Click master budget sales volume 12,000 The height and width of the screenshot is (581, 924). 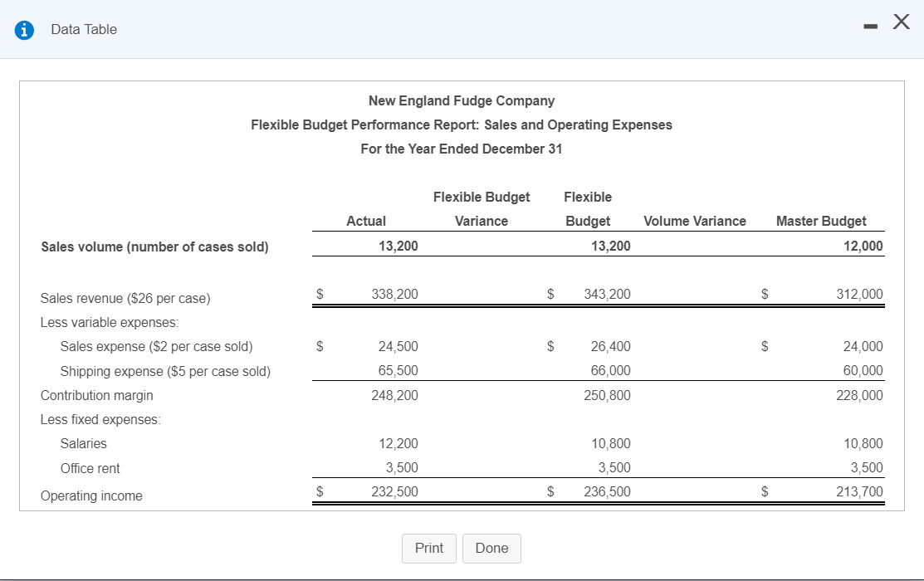point(863,247)
